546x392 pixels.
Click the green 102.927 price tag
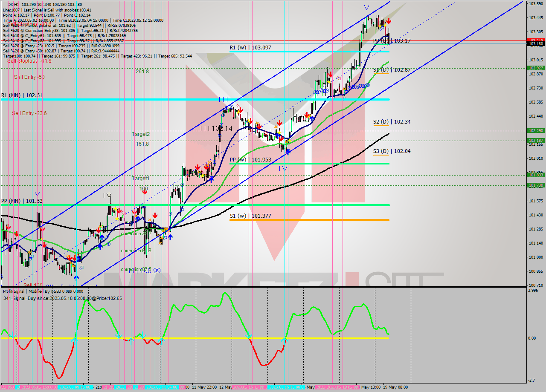coord(536,68)
